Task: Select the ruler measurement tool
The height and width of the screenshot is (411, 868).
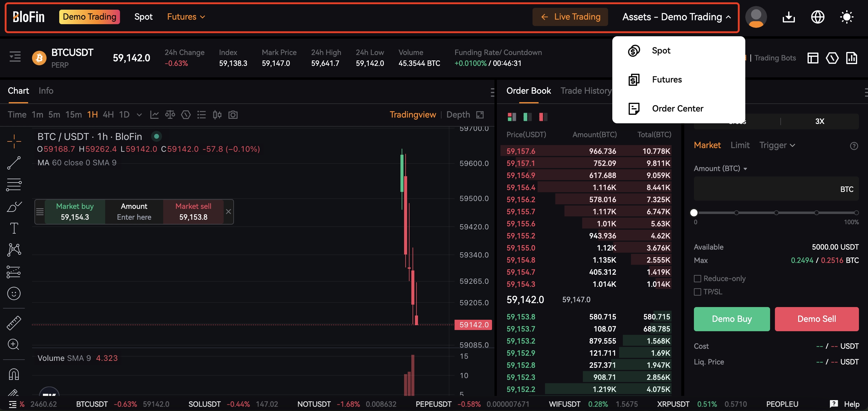Action: pyautogui.click(x=14, y=322)
